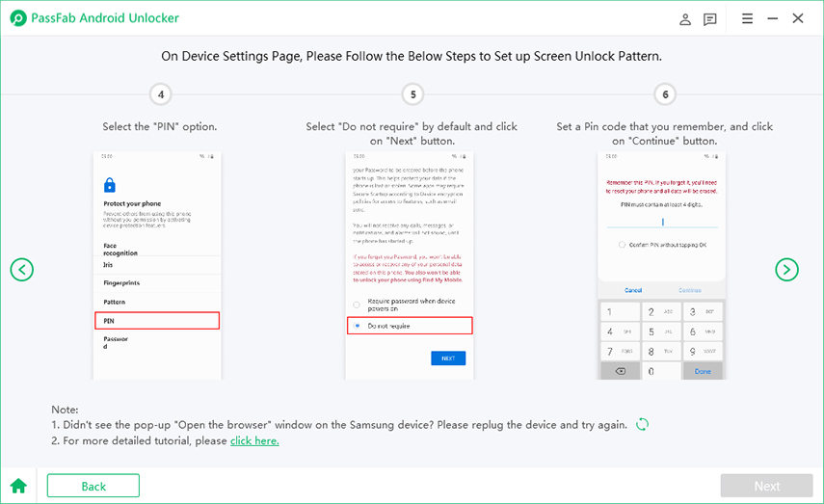Click the Back button

(x=93, y=486)
